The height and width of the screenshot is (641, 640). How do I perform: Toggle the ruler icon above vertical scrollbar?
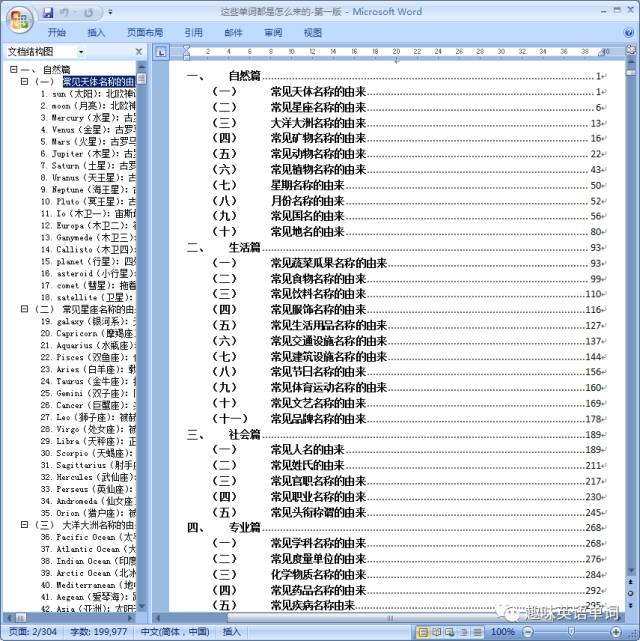631,50
